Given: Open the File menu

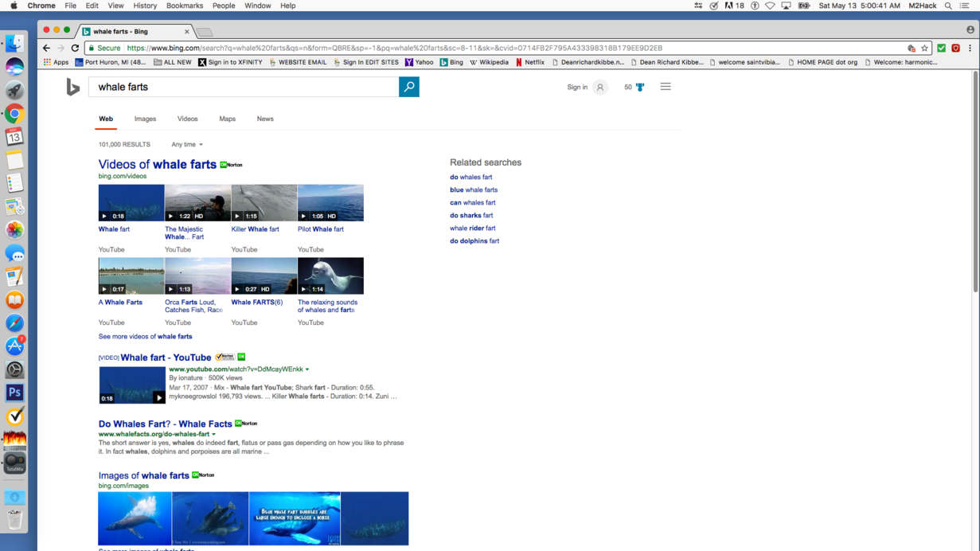Looking at the screenshot, I should [70, 6].
